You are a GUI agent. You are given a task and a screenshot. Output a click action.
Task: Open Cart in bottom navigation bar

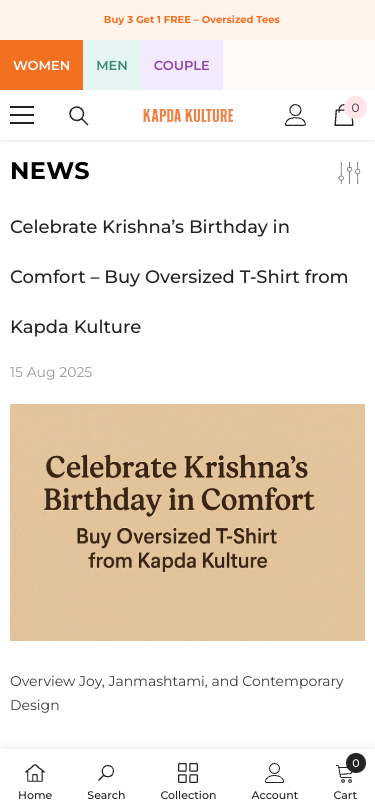(345, 781)
